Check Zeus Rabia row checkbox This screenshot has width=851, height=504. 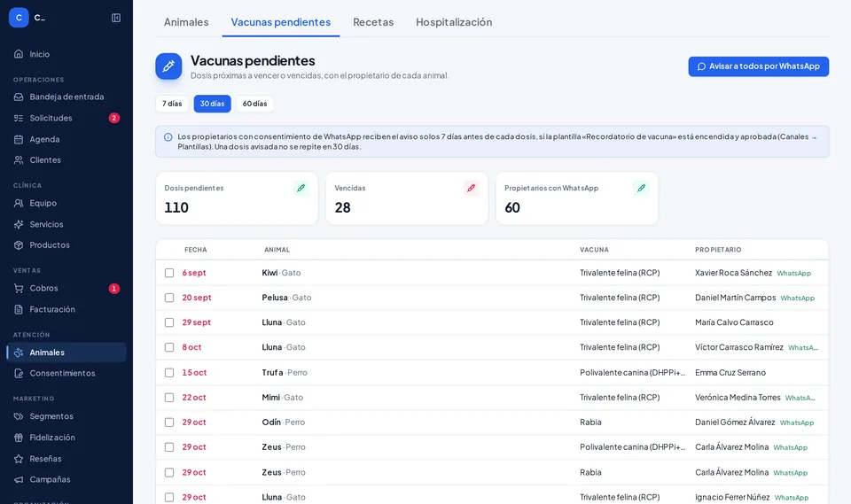169,472
